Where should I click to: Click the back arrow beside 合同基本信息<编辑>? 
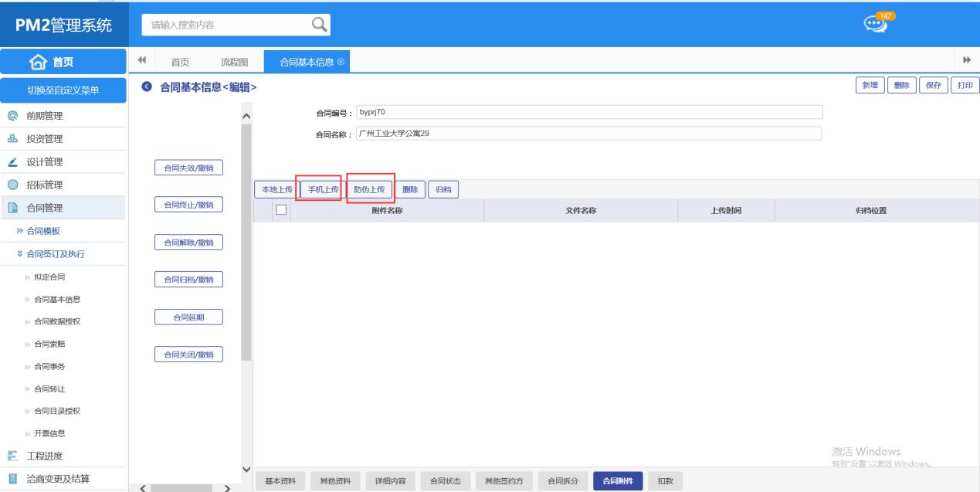147,87
